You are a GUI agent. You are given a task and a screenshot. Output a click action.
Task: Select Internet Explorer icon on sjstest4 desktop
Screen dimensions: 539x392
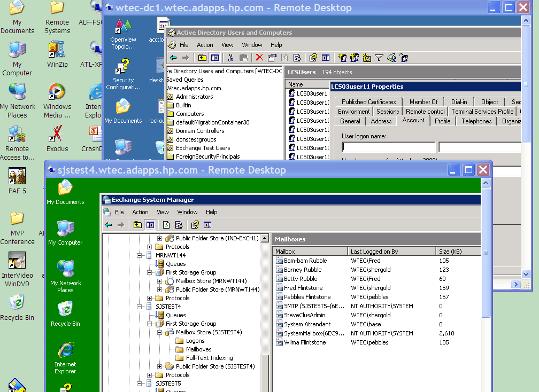tap(65, 358)
